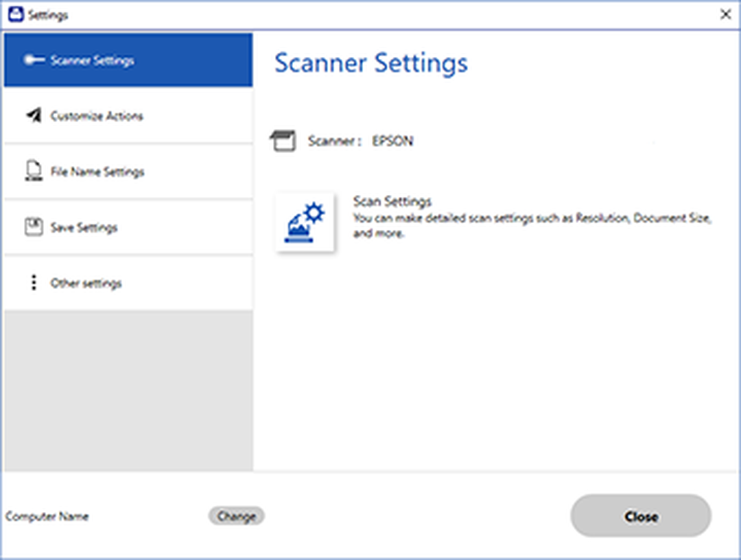The width and height of the screenshot is (741, 560).
Task: Click the Save Settings disk icon
Action: [x=34, y=227]
